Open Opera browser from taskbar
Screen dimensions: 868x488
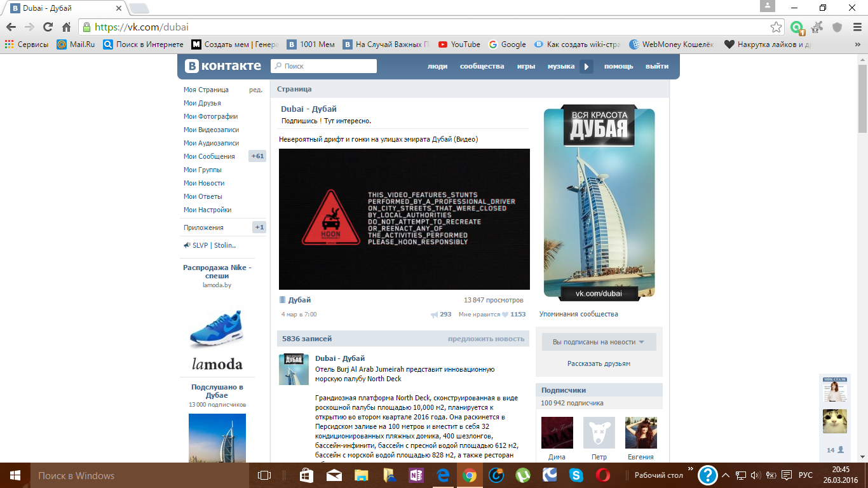coord(603,475)
